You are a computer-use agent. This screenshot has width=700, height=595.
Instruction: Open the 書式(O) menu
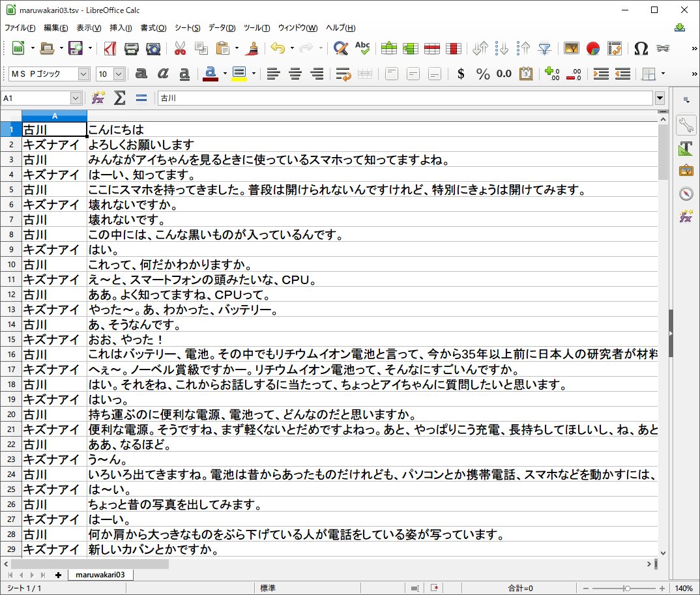pos(153,27)
